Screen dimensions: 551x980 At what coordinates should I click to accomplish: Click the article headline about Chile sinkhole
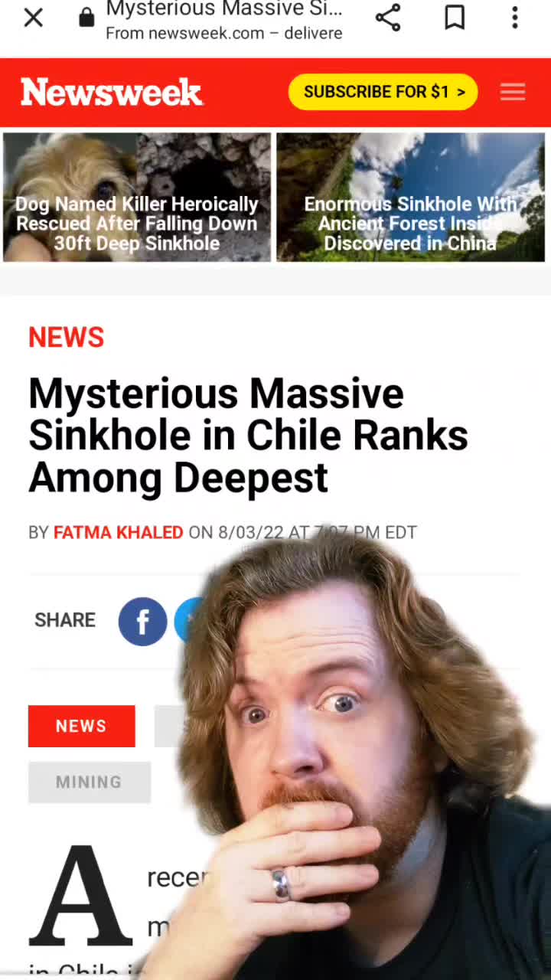point(248,436)
